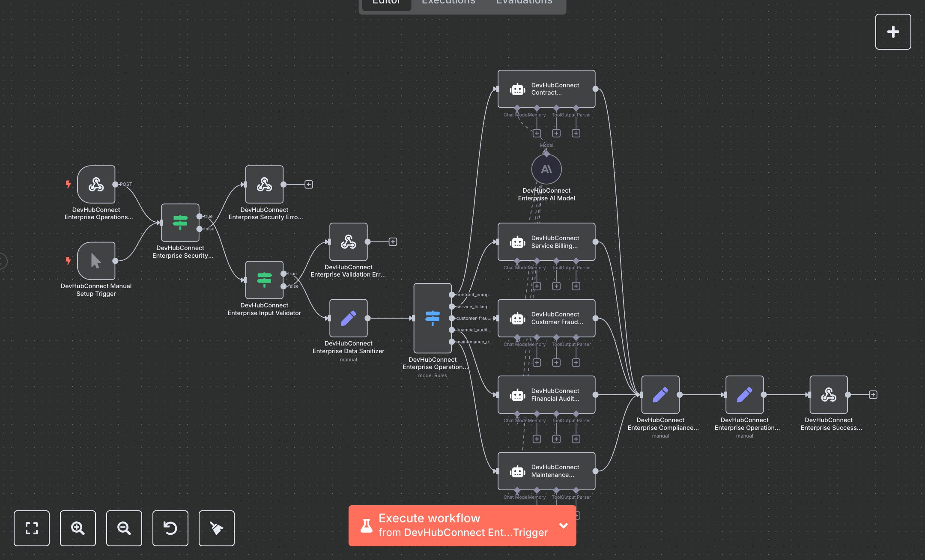Click the fit-to-view zoom icon
This screenshot has width=925, height=560.
pos(32,528)
